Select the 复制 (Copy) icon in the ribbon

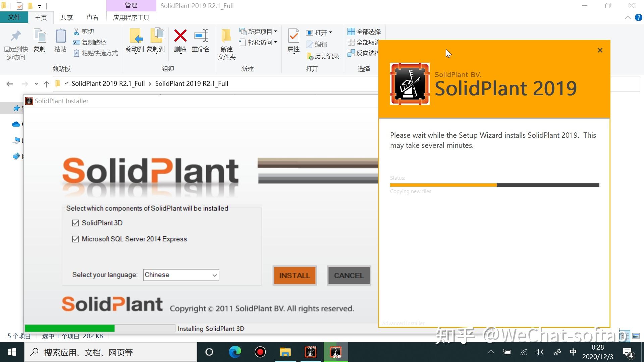40,41
